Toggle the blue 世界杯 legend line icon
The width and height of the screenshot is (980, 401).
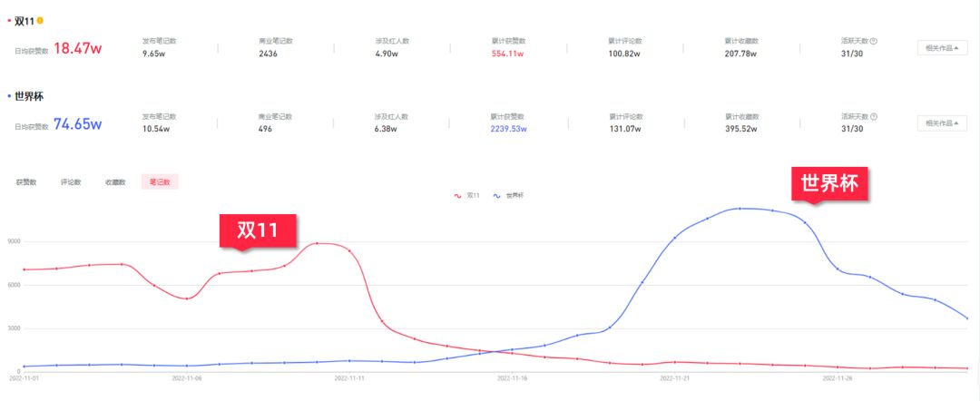pyautogui.click(x=497, y=196)
